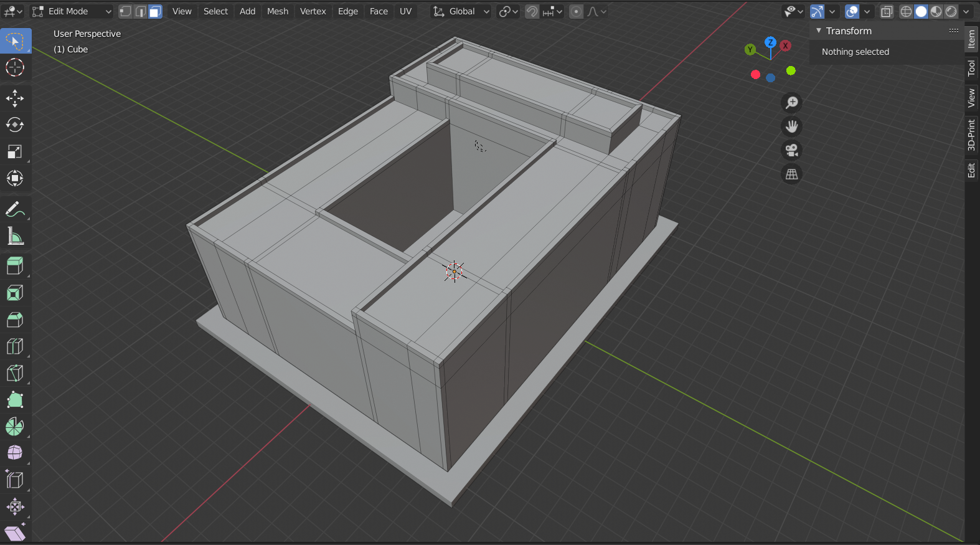Open the gizmo options dropdown arrow
980x545 pixels.
coord(832,11)
